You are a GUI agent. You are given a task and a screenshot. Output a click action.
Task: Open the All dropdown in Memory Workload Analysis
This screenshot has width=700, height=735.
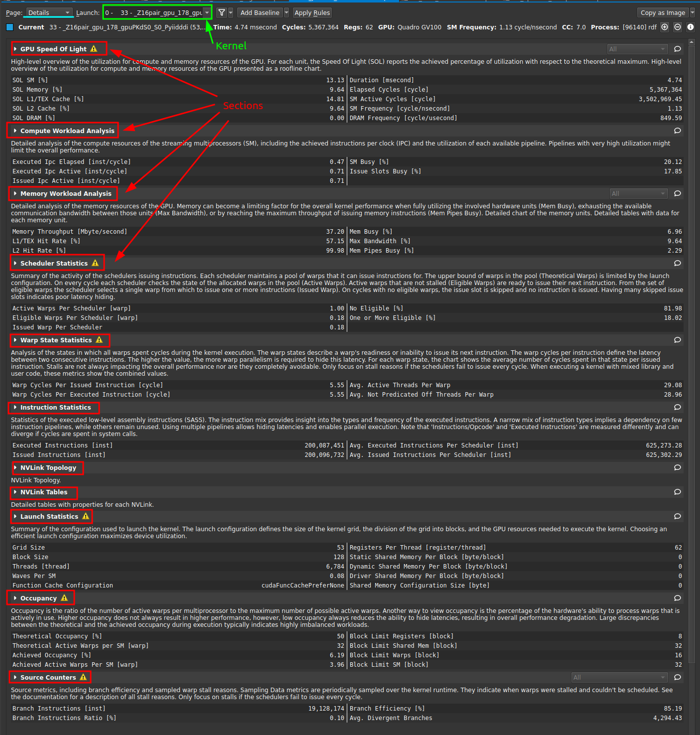click(638, 193)
